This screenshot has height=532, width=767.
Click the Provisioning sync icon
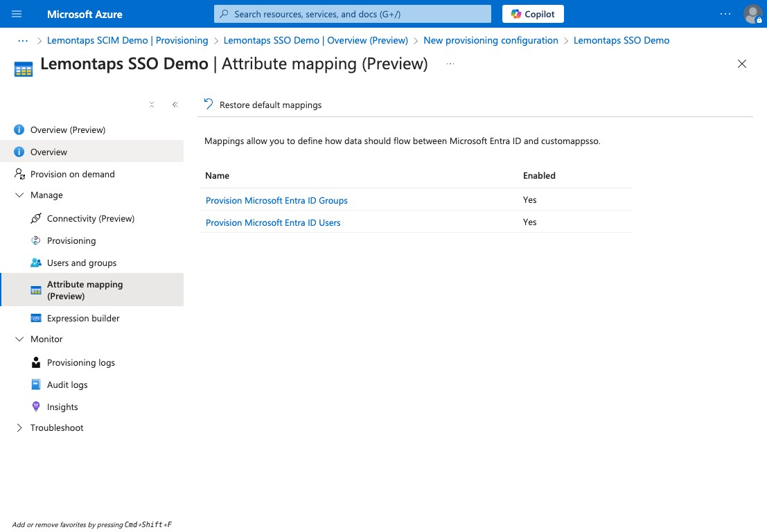(36, 240)
